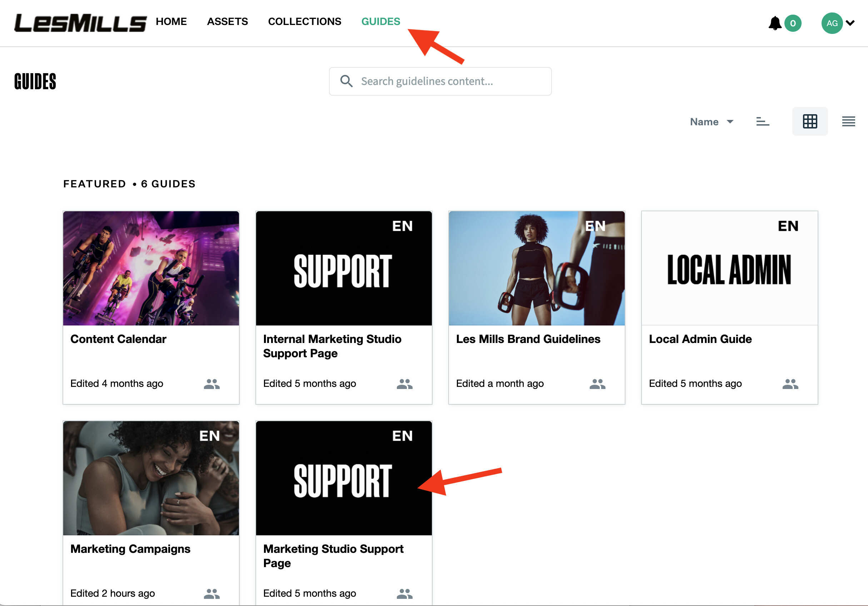Click the Les Mills logo
Image resolution: width=868 pixels, height=606 pixels.
tap(80, 23)
